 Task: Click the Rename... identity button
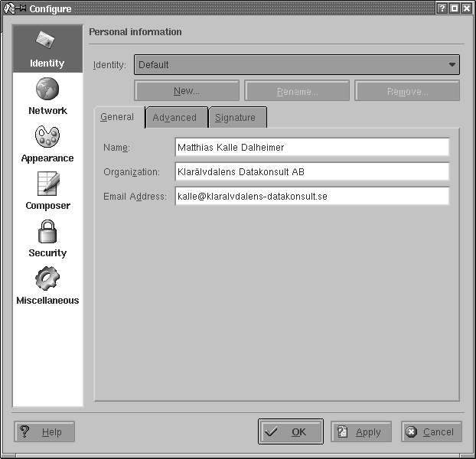tap(297, 90)
